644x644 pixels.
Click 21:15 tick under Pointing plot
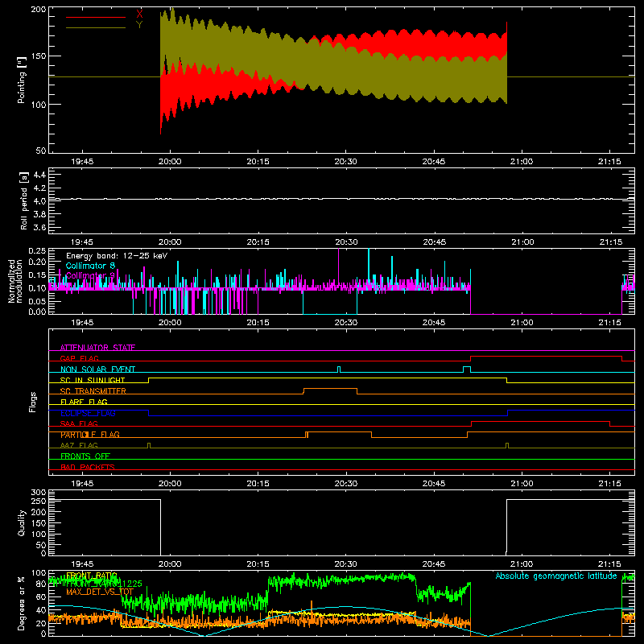point(609,162)
